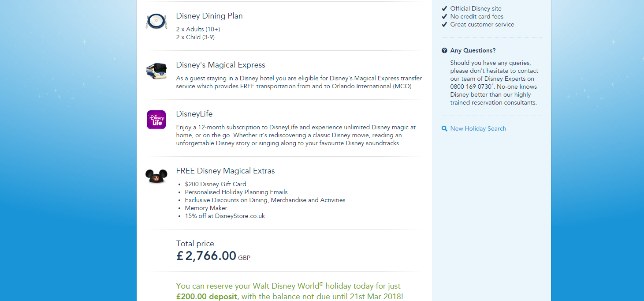Click the Disney Dining Plan plate icon
The image size is (644, 301).
156,21
